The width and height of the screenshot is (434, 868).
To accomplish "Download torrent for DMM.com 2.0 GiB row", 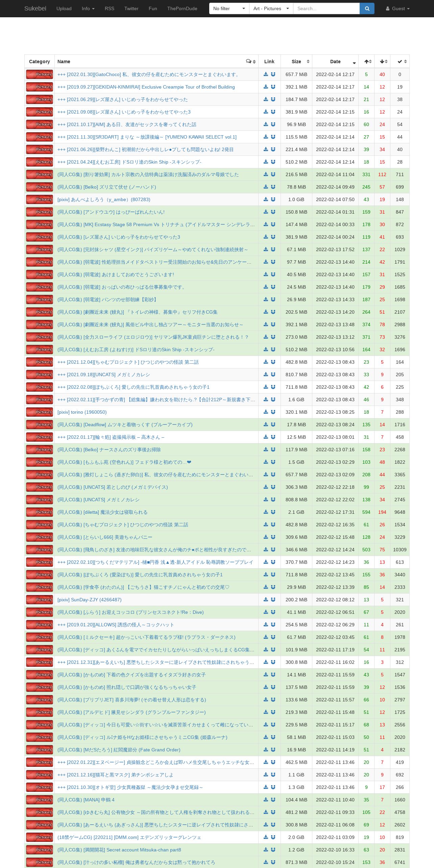I will pyautogui.click(x=266, y=837).
